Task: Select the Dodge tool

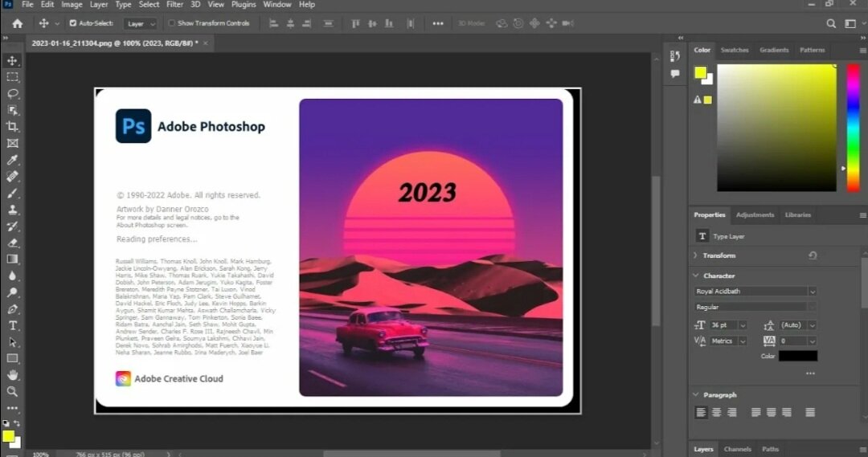Action: pyautogui.click(x=12, y=292)
